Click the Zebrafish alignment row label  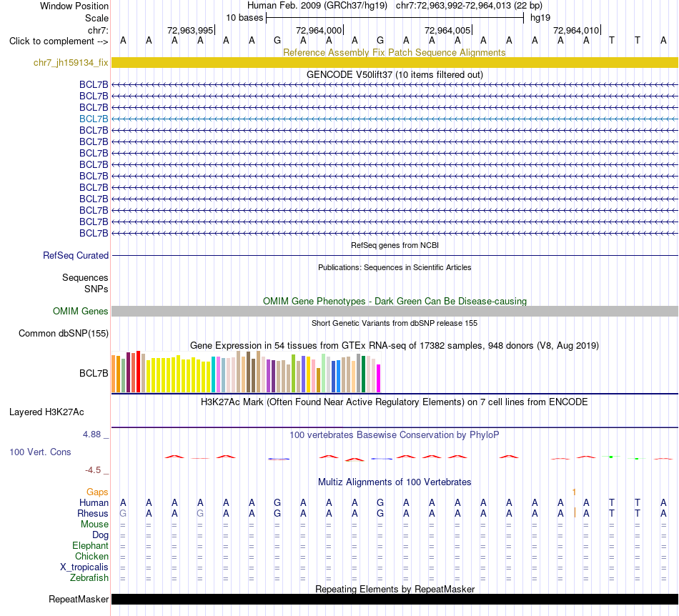tap(89, 578)
